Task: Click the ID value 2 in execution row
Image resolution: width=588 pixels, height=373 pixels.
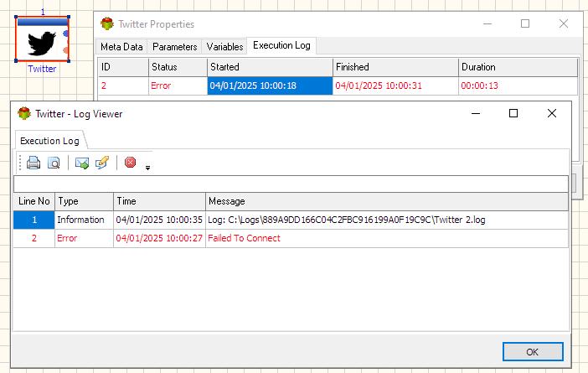Action: [104, 86]
